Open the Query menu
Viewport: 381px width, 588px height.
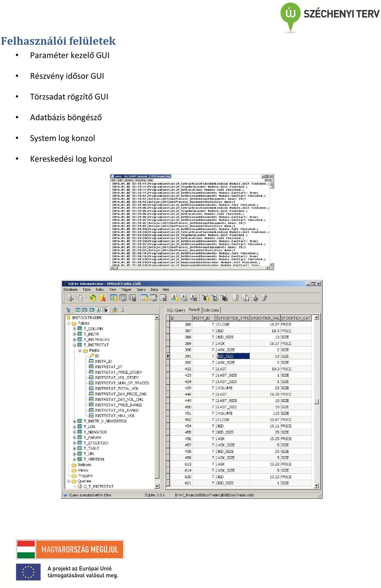[141, 290]
